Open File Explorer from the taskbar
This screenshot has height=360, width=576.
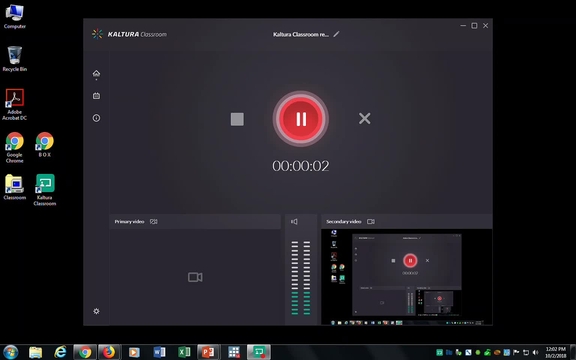click(x=36, y=352)
